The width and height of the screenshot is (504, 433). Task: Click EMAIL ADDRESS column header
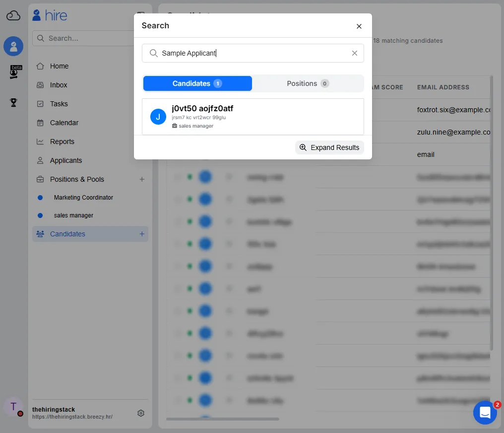tap(443, 87)
